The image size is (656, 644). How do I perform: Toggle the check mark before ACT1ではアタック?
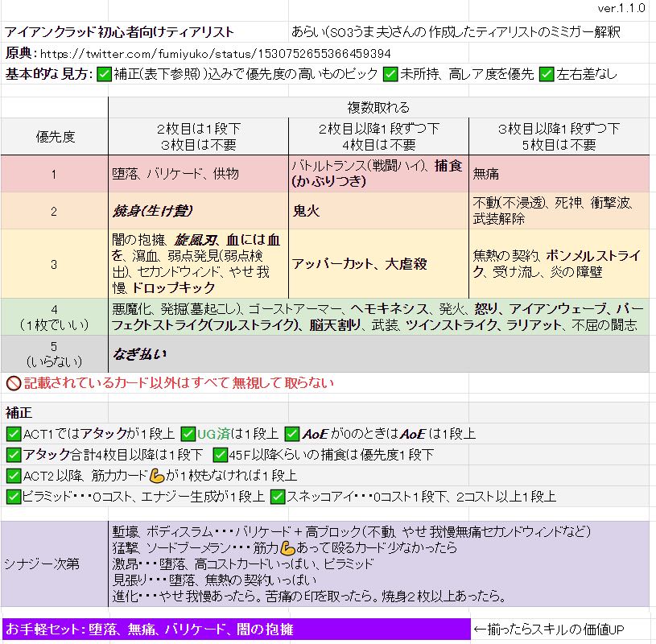13,434
